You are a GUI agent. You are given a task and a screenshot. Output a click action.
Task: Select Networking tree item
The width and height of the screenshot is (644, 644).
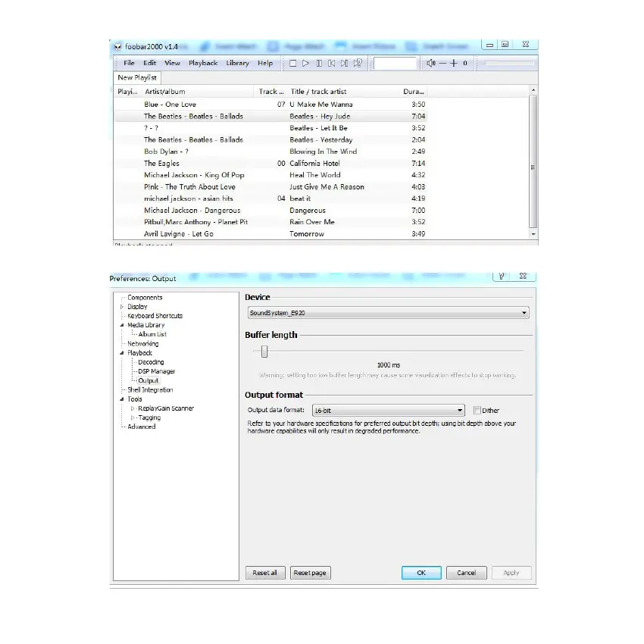coord(142,344)
